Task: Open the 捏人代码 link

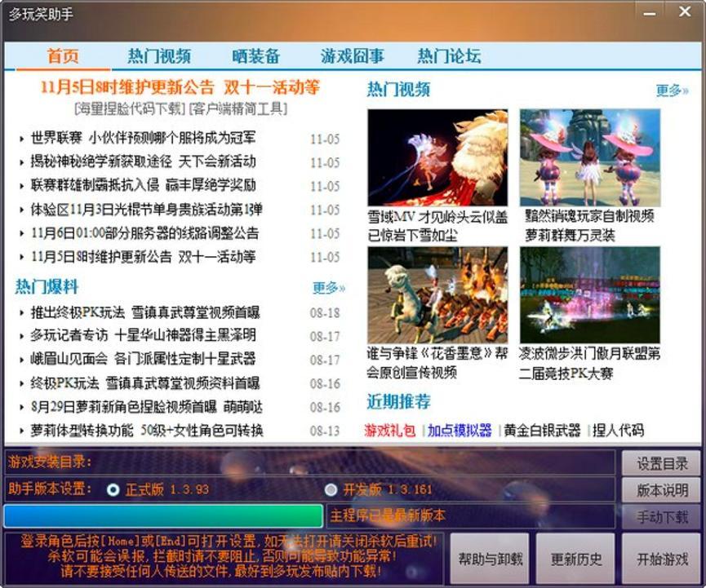Action: pyautogui.click(x=618, y=431)
